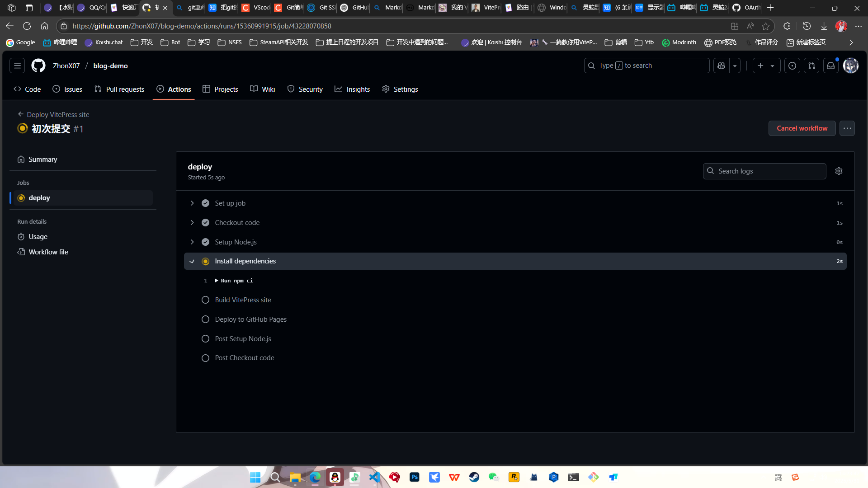Show more bookmarks chevron
Image resolution: width=868 pixels, height=488 pixels.
[x=851, y=42]
